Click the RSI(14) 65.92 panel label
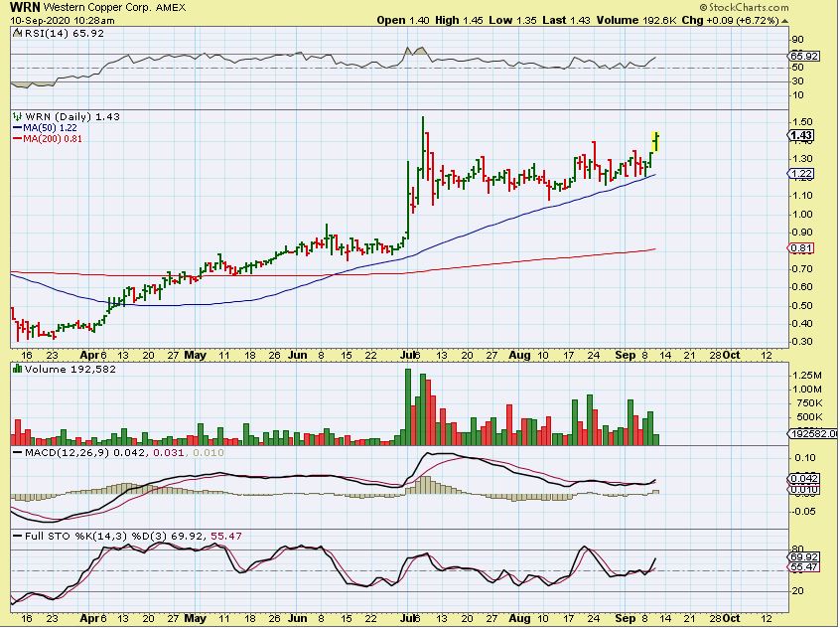 [65, 33]
